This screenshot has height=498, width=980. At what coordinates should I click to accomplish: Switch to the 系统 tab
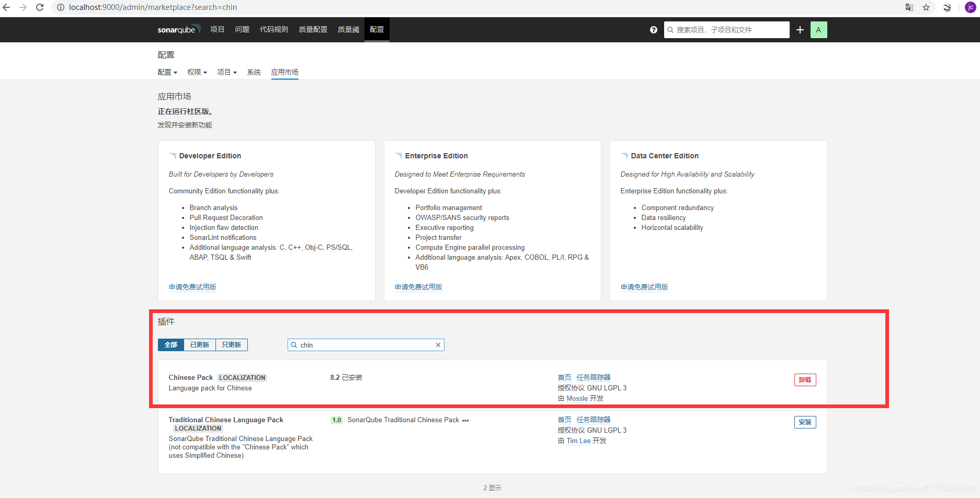pyautogui.click(x=254, y=72)
